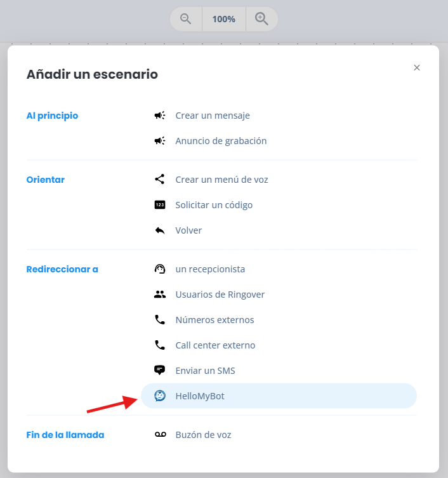Click the share icon for voice menu
The width and height of the screenshot is (448, 478).
160,179
